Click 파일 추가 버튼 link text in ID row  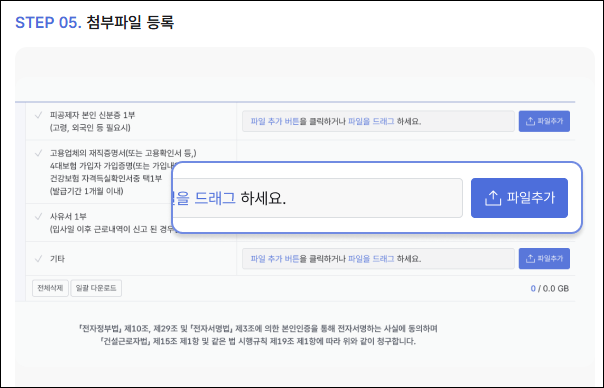point(275,121)
